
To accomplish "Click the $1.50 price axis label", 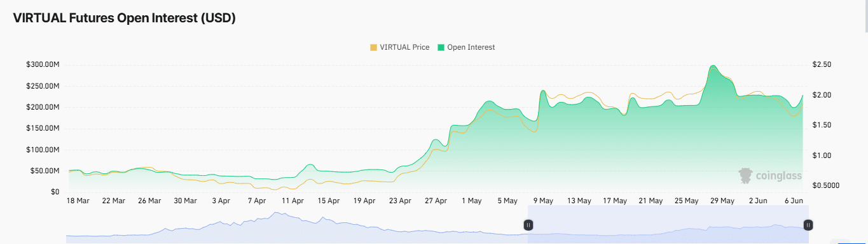I will [822, 126].
